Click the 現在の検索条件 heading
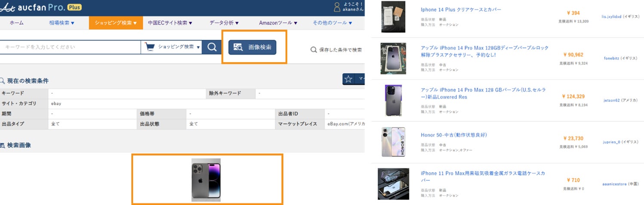 [x=28, y=81]
